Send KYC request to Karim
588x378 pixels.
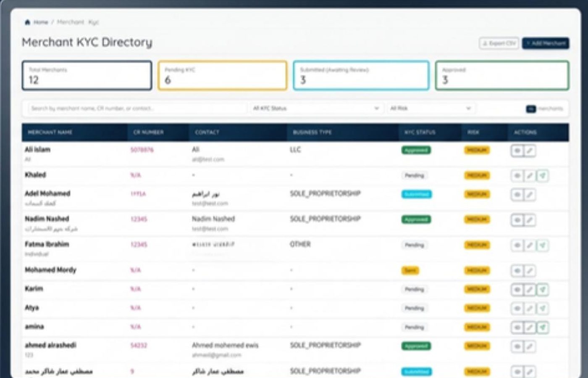[x=543, y=290]
